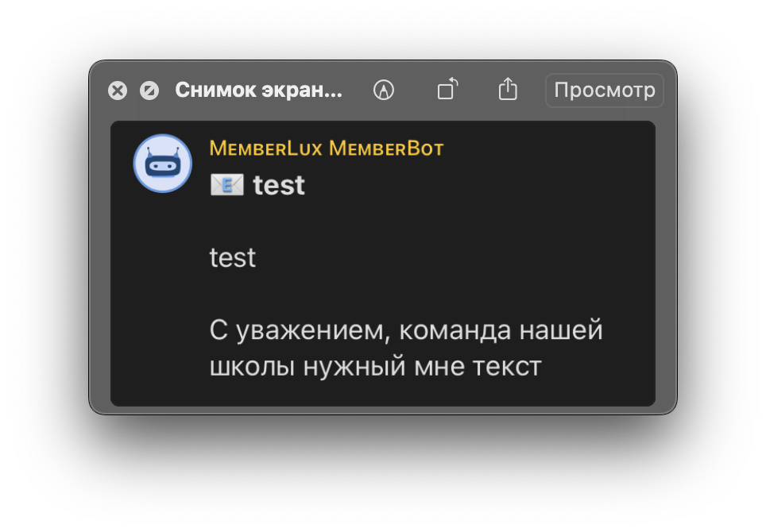The width and height of the screenshot is (766, 532).
Task: Click the bold test heading
Action: click(279, 185)
